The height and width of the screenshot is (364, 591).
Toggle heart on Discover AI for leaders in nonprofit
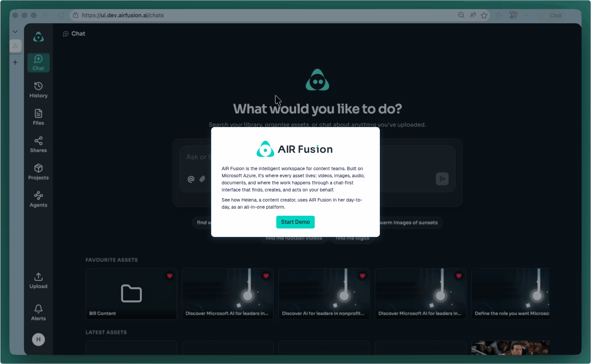362,276
